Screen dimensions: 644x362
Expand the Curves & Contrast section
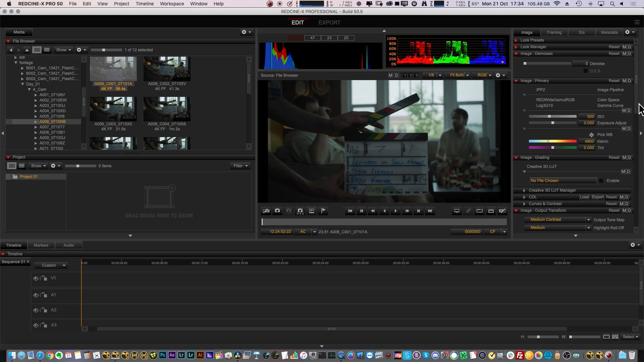(x=525, y=203)
